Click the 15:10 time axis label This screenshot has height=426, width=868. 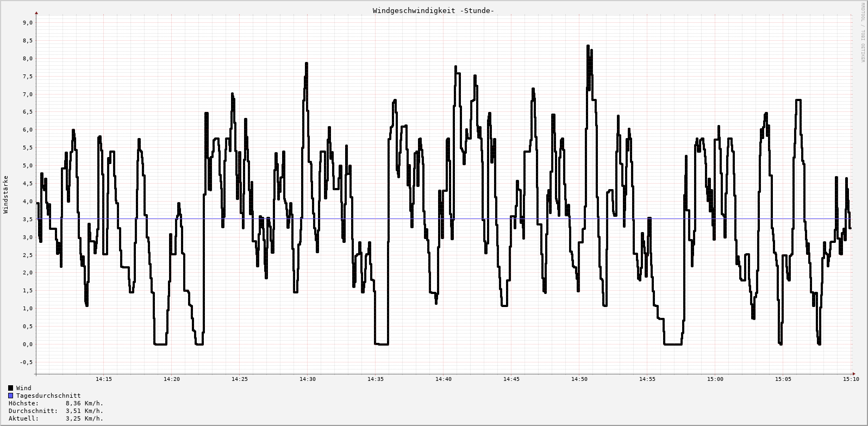(851, 379)
